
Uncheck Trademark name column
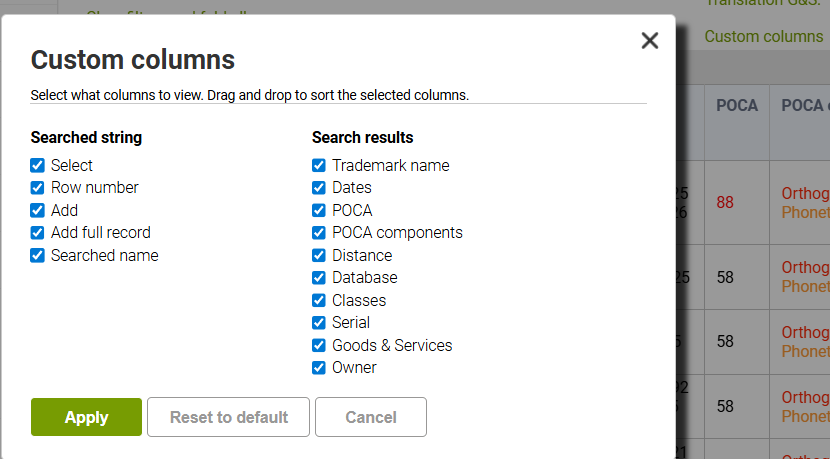tap(319, 166)
